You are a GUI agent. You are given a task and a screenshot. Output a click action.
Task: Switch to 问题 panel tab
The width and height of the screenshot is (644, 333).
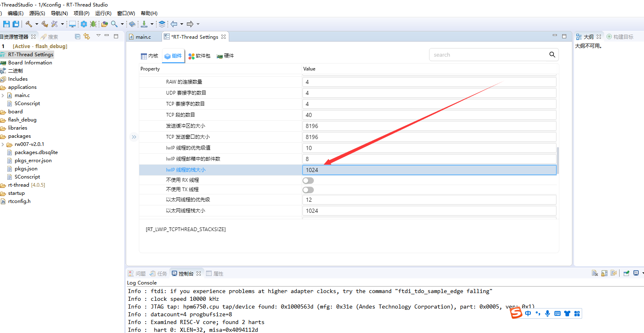(136, 273)
